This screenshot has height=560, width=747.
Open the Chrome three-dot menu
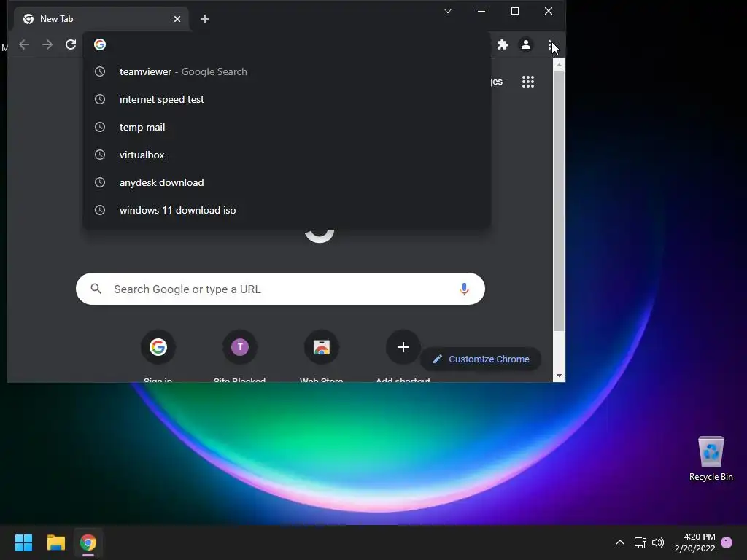coord(550,45)
